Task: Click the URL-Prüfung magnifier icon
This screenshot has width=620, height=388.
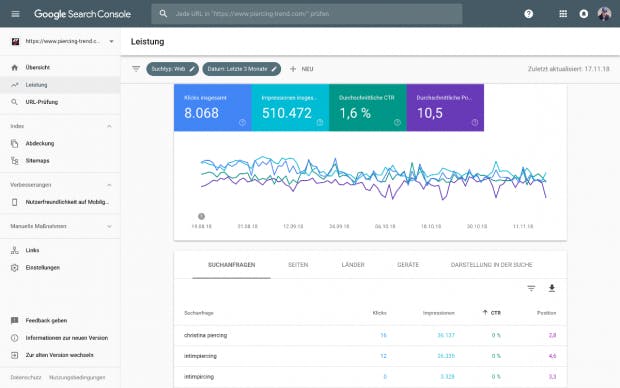Action: click(x=15, y=102)
